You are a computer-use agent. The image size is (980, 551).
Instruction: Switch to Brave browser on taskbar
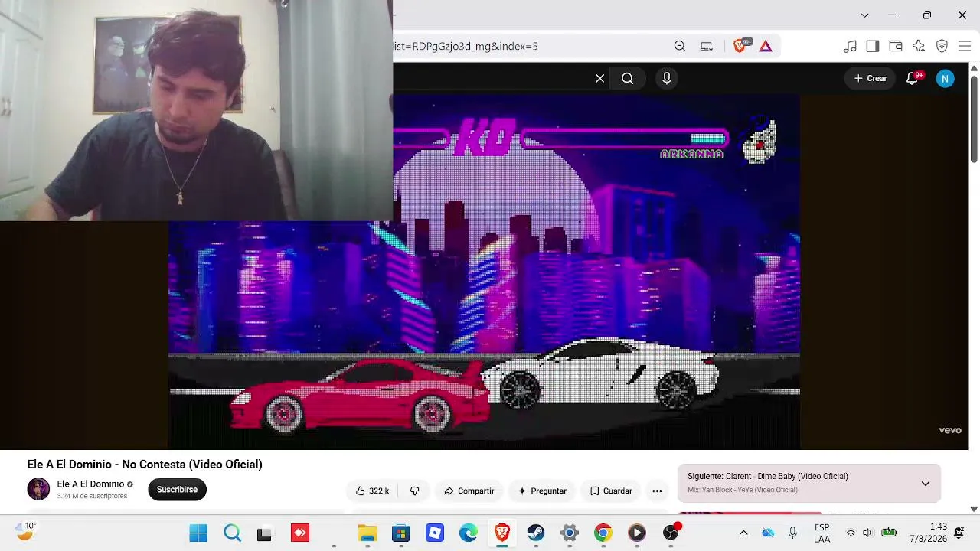click(502, 533)
